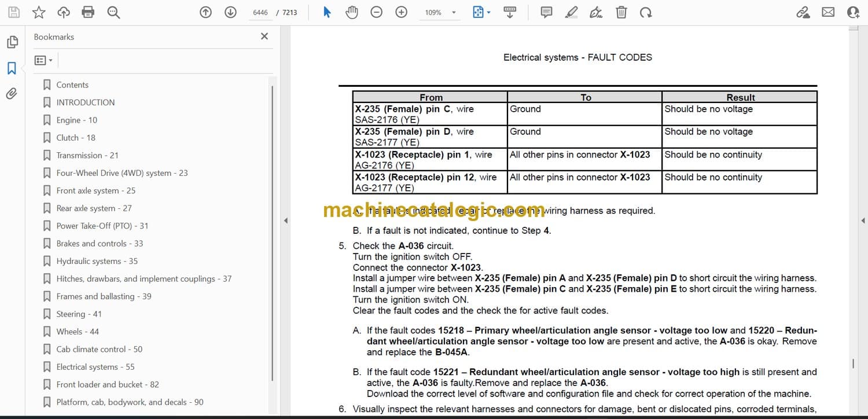The image size is (868, 419).
Task: Open the find text magnifier tool
Action: point(113,12)
